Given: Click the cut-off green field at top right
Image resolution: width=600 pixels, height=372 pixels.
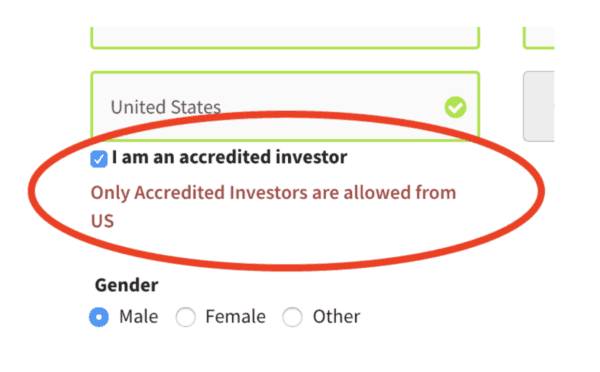Looking at the screenshot, I should [539, 38].
